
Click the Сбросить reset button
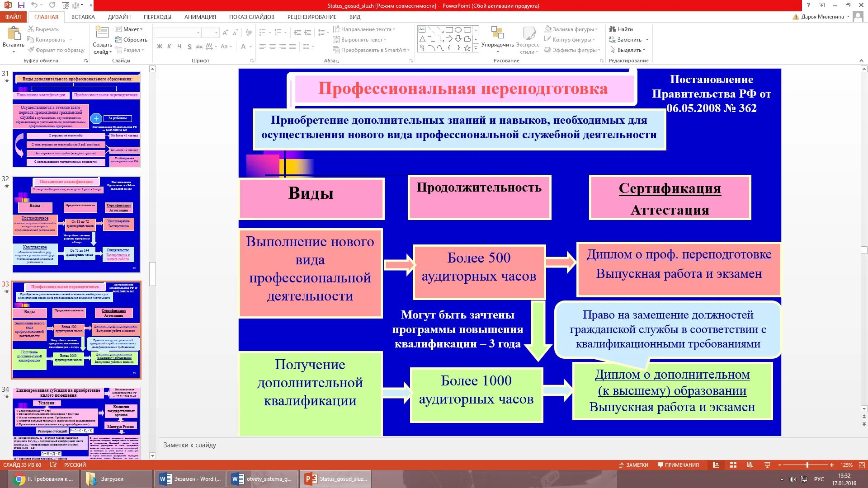point(132,39)
